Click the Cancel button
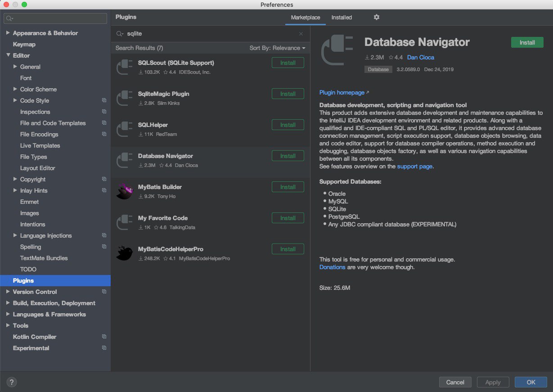 click(455, 382)
